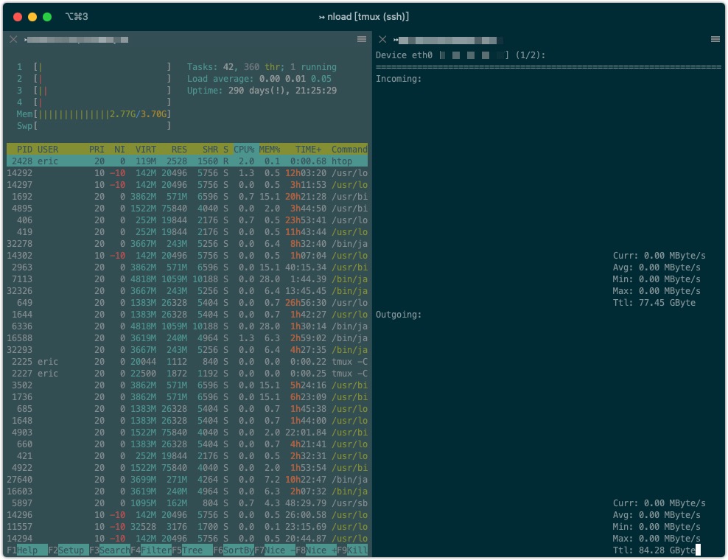
Task: Open the right pane hamburger menu
Action: tap(715, 40)
